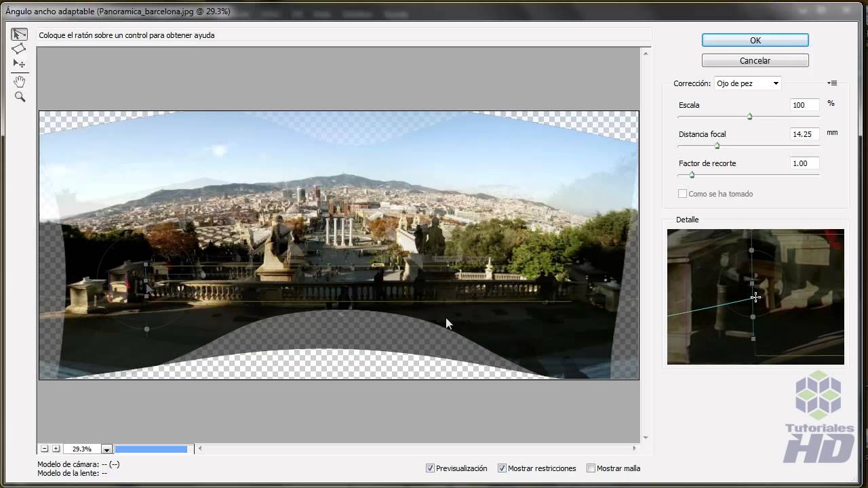The height and width of the screenshot is (488, 868).
Task: Open the zoom percentage dropdown
Action: tap(106, 449)
